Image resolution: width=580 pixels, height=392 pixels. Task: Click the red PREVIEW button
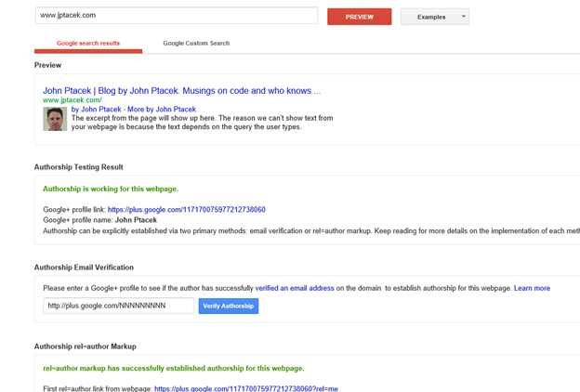pos(359,17)
